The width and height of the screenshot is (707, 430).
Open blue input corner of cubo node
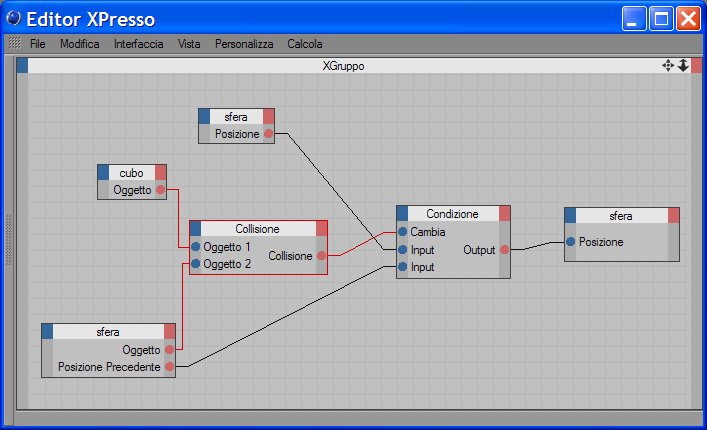click(103, 173)
